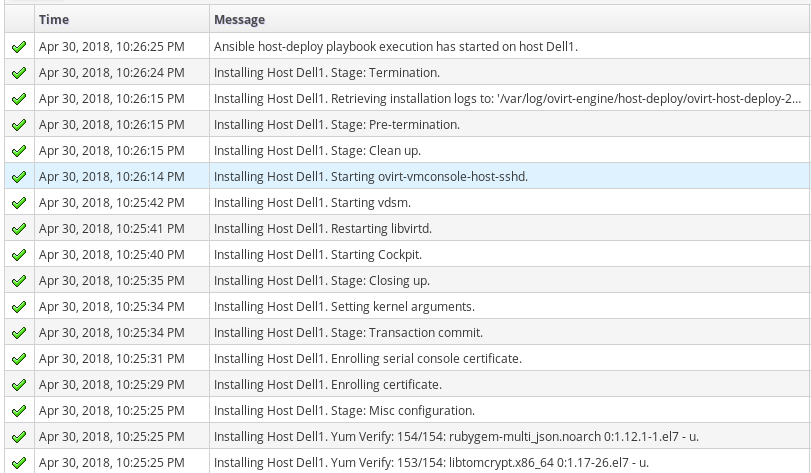This screenshot has height=473, width=811.
Task: Click checkmark icon beside Retrieving installation logs row
Action: [x=19, y=99]
